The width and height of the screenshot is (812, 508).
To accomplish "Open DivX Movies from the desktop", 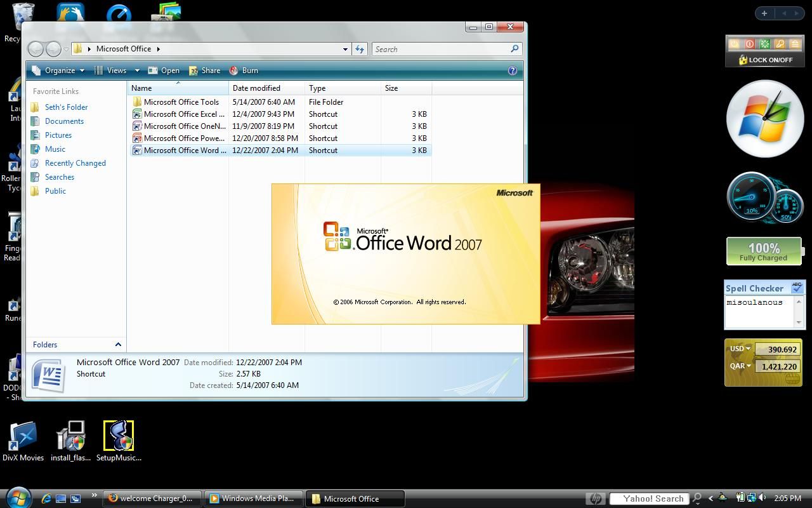I will [x=23, y=436].
